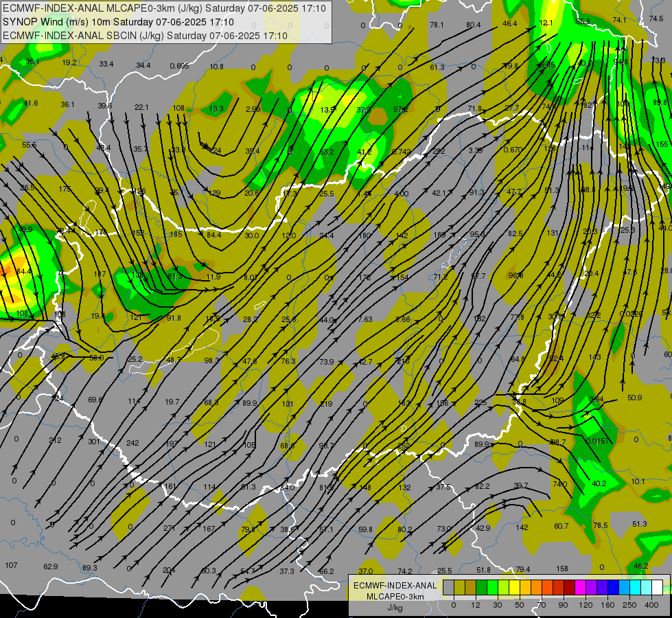Viewport: 672px width, 618px height.
Task: Click the map value 80.4
Action: coord(473,25)
